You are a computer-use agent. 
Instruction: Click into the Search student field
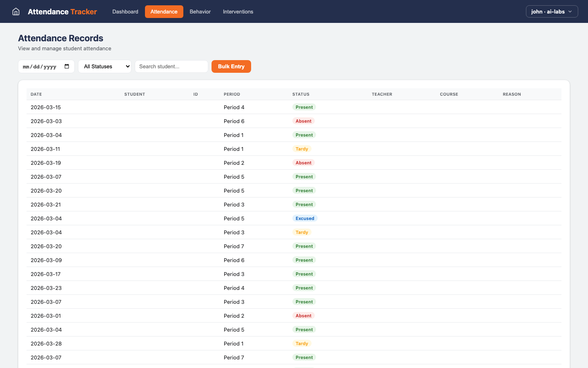pyautogui.click(x=171, y=66)
